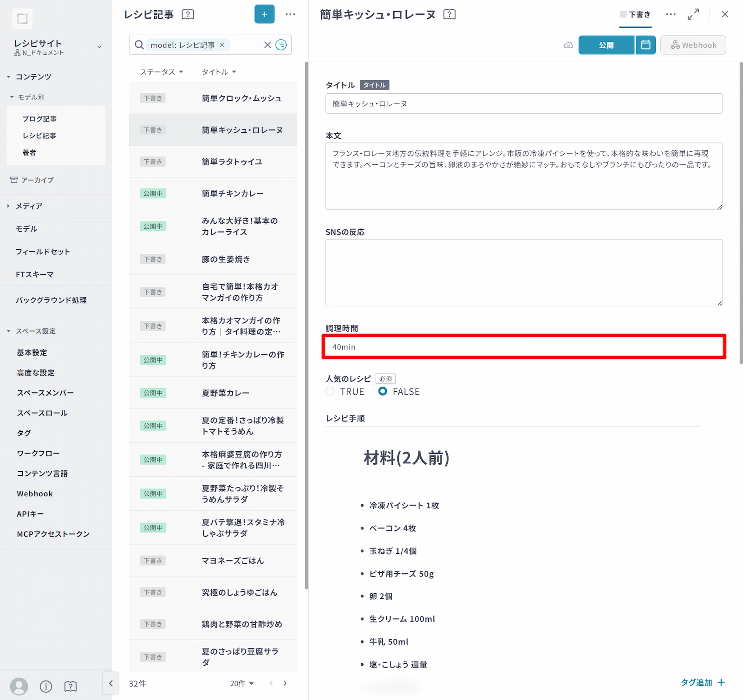Open help icon next to レシピ記事 heading

188,14
